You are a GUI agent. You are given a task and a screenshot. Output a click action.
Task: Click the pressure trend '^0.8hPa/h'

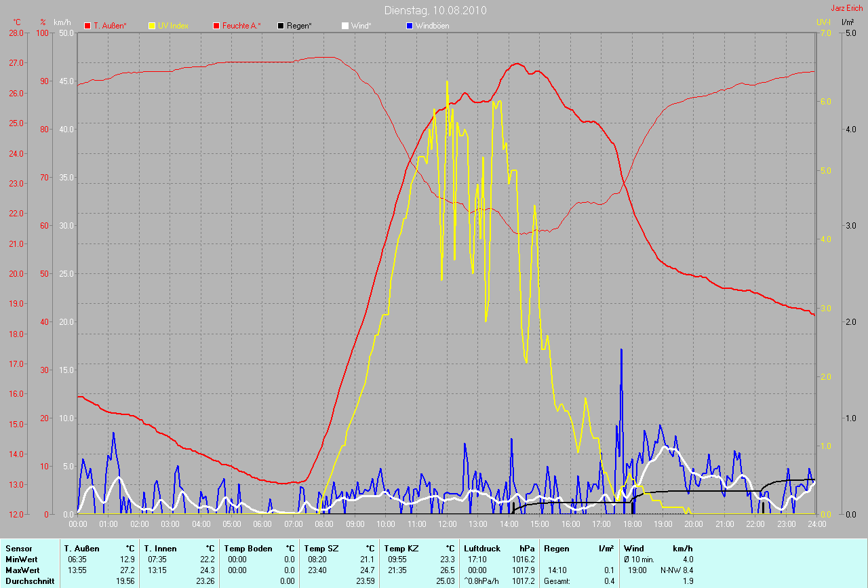point(481,581)
